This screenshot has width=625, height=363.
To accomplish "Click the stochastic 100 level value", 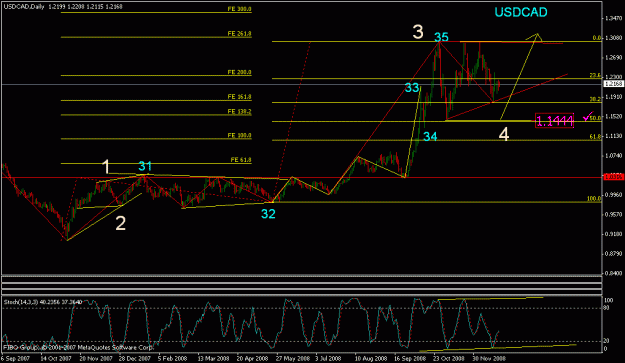I will click(x=609, y=300).
